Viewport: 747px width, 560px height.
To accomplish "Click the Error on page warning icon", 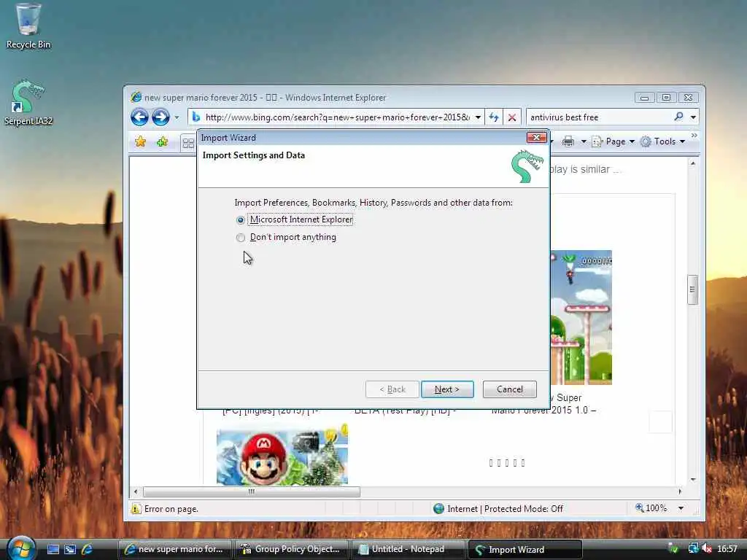I will (136, 509).
